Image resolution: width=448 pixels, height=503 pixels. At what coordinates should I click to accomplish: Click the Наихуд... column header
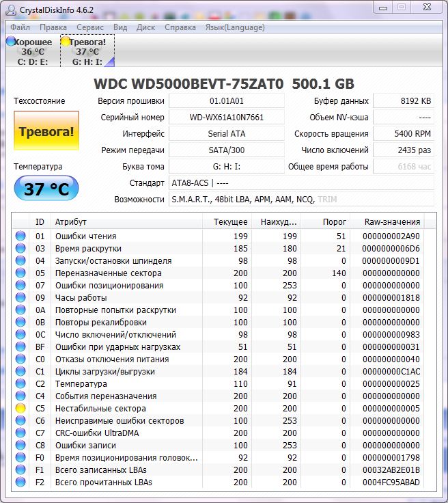tap(277, 221)
